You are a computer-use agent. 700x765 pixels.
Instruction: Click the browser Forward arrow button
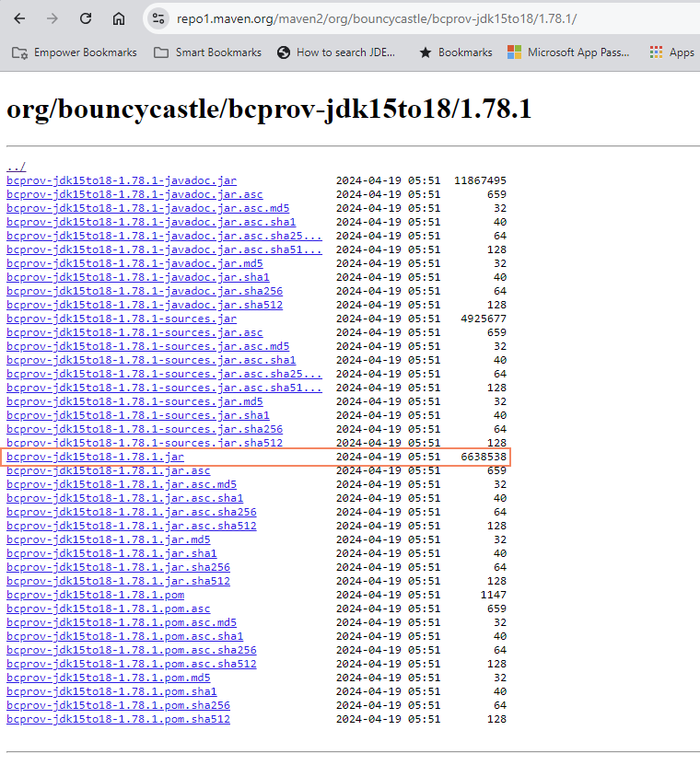pos(52,18)
